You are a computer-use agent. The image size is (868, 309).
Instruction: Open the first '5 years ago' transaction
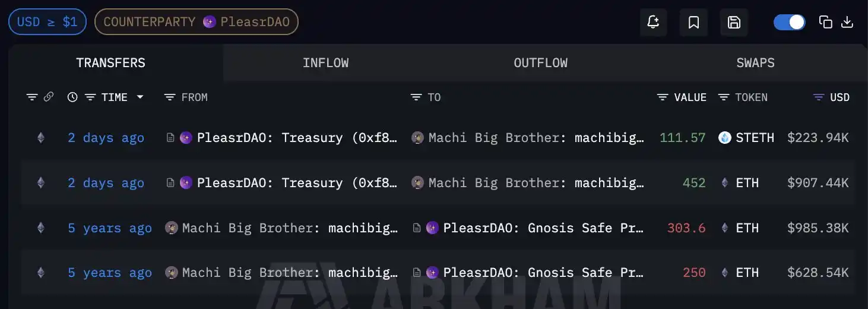coord(110,228)
